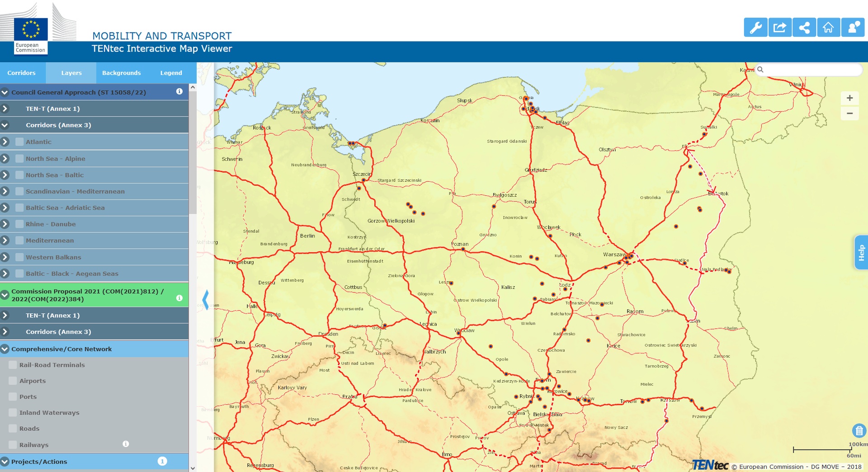Screen dimensions: 868x472
Task: Click the trash bin icon on map
Action: tap(859, 430)
